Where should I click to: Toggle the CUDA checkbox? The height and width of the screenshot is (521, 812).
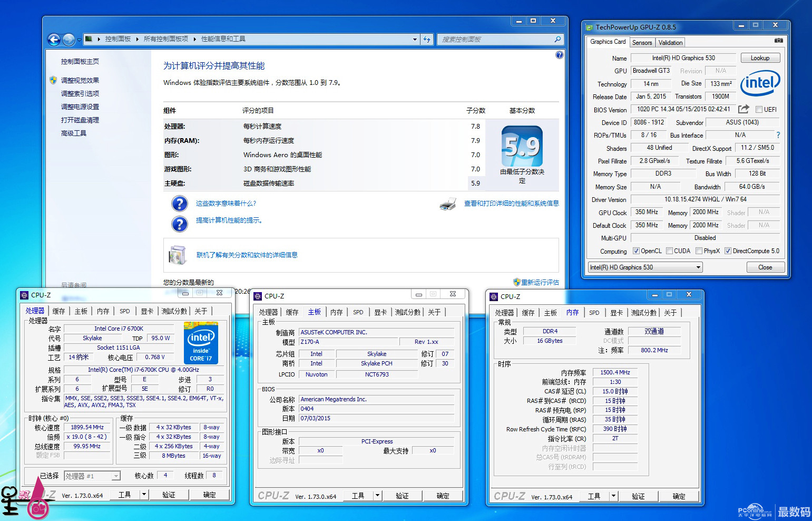[x=669, y=251]
